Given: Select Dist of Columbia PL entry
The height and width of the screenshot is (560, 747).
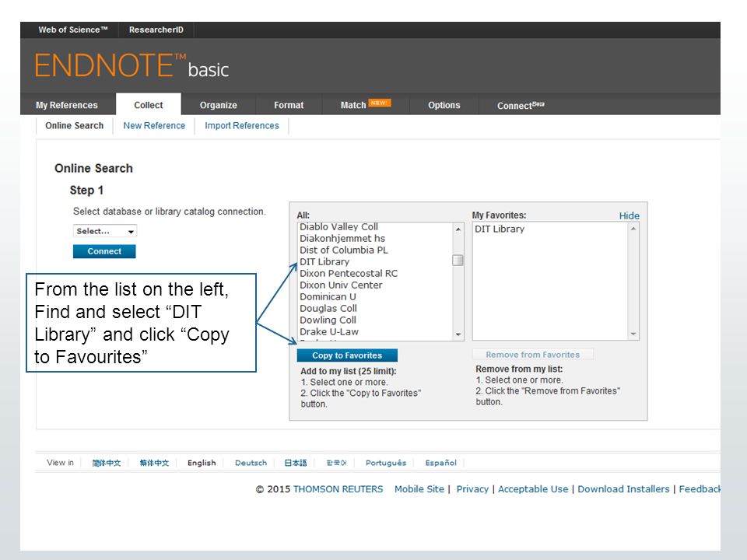Looking at the screenshot, I should (343, 250).
